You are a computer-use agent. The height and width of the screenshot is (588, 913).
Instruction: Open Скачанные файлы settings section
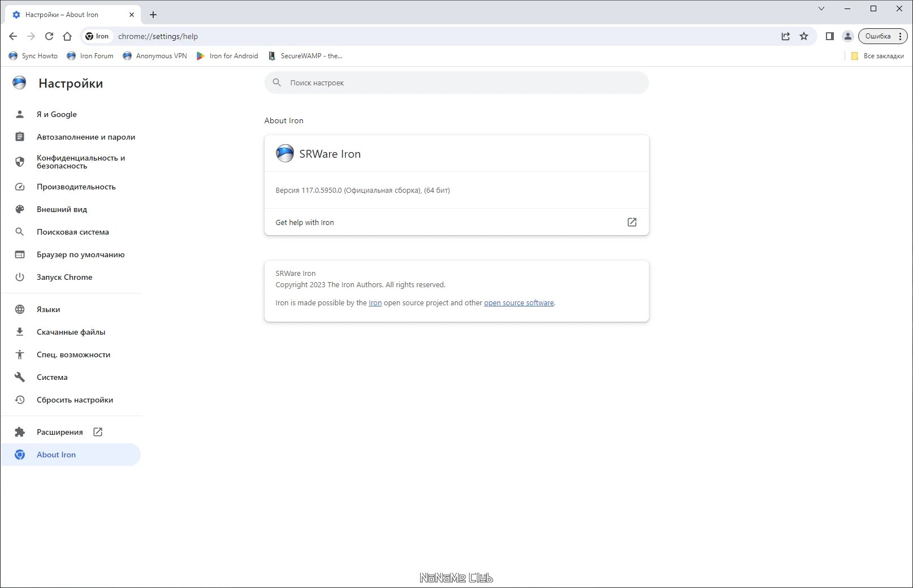(71, 332)
